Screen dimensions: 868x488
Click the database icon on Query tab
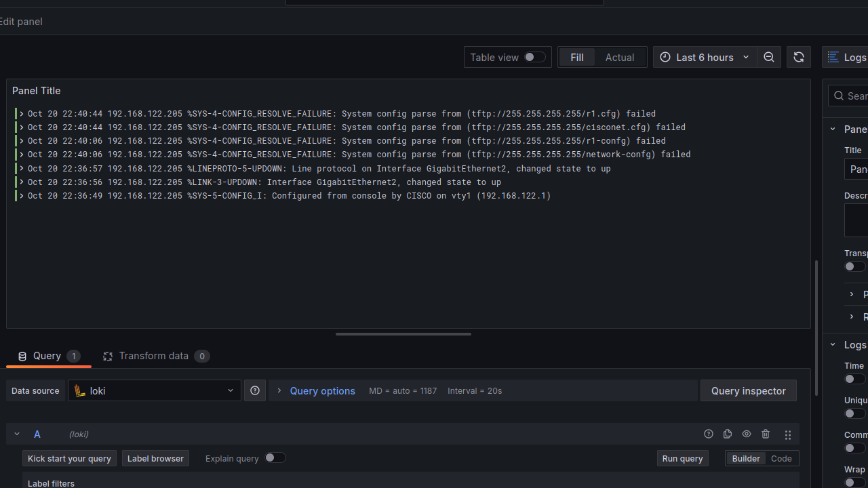click(x=22, y=357)
